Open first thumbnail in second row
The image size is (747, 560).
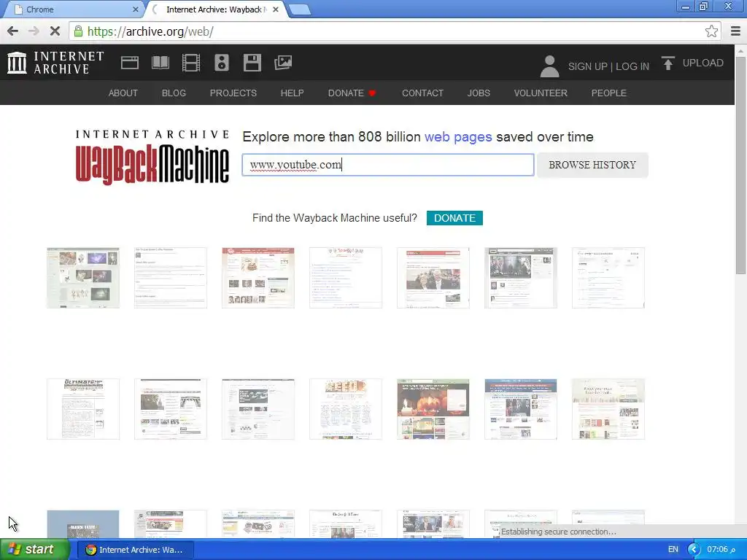[x=83, y=409]
